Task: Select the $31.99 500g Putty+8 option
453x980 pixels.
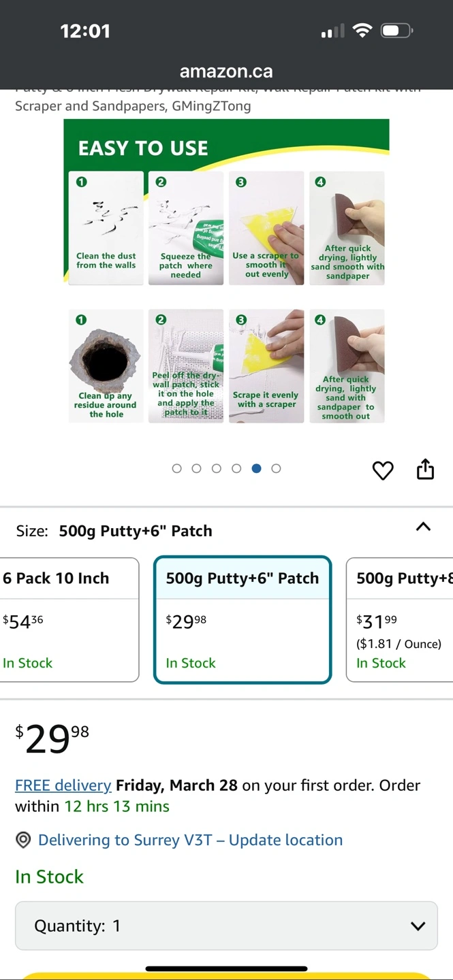Action: pos(402,619)
